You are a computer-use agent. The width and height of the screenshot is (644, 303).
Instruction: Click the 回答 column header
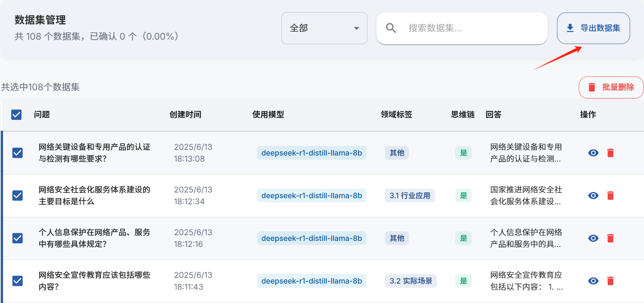[494, 115]
